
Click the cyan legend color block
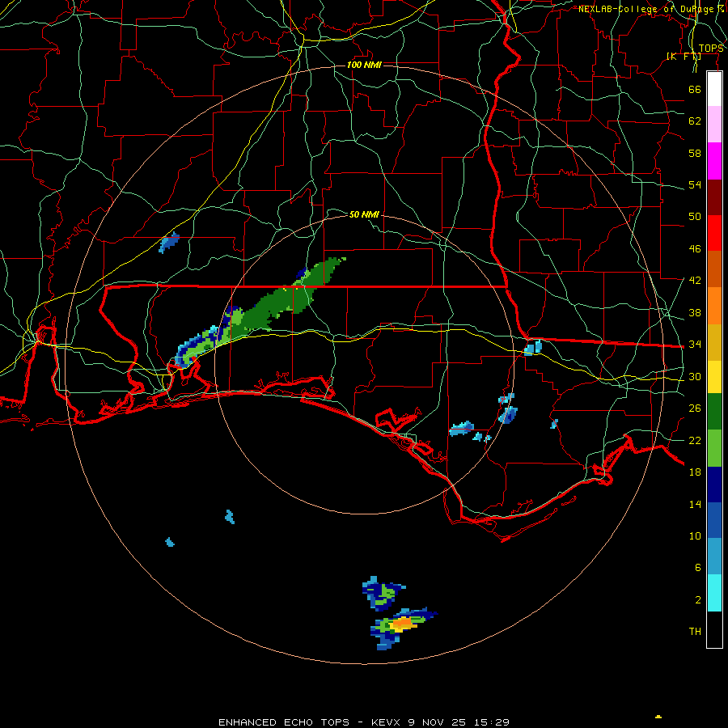coord(714,593)
